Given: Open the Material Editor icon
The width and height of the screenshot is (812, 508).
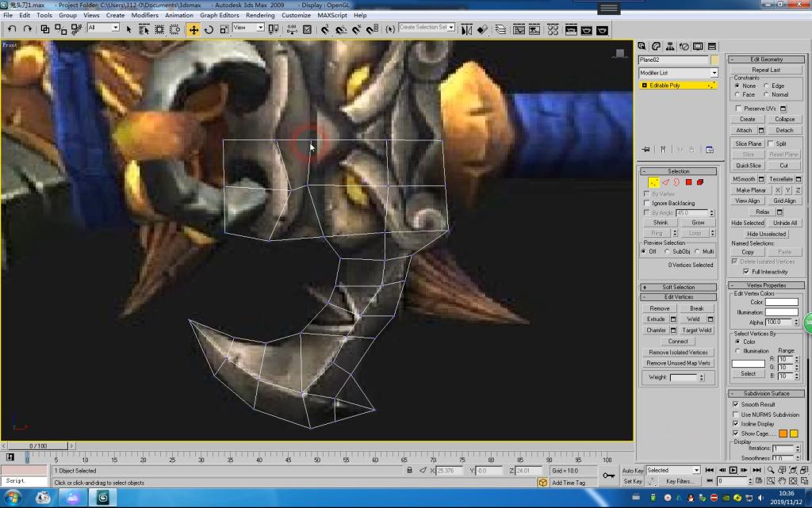Looking at the screenshot, I should (x=553, y=29).
